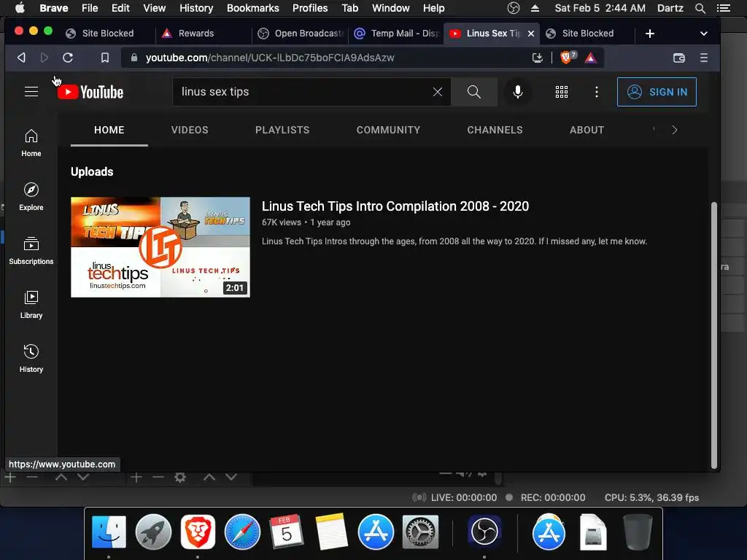Viewport: 747px width, 560px height.
Task: Go back with browser back arrow
Action: 21,58
